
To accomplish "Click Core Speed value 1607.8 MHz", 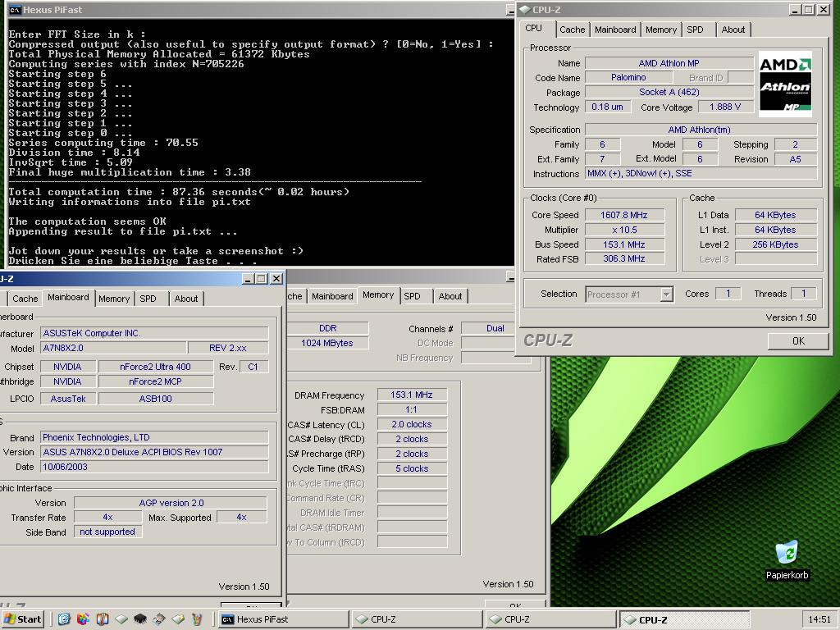I will (x=624, y=216).
